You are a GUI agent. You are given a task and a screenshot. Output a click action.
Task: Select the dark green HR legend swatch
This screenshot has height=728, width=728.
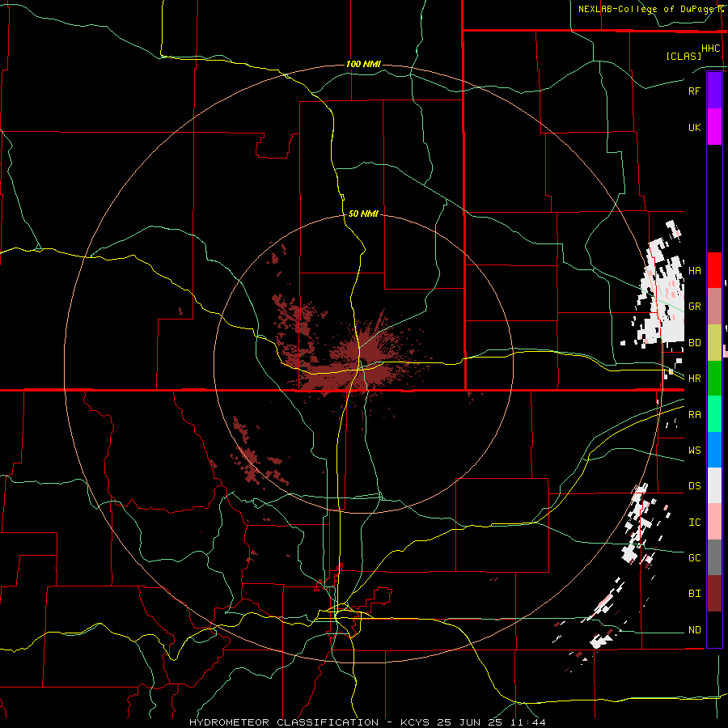714,378
